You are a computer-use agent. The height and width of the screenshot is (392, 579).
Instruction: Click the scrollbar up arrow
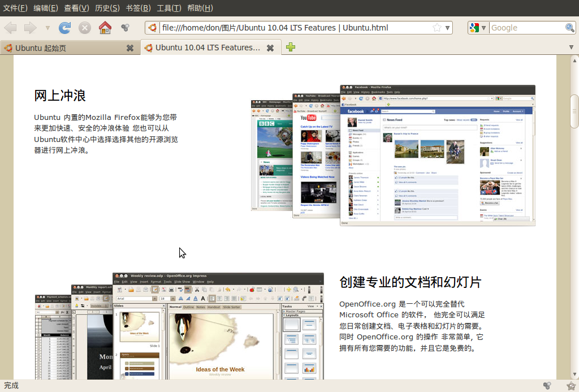pos(574,60)
